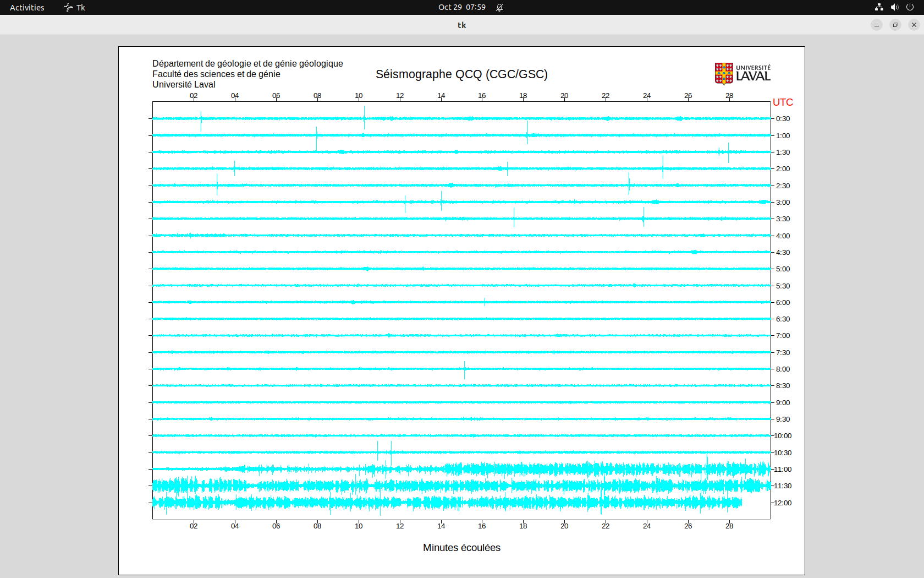
Task: Click the notification bell icon
Action: click(x=499, y=7)
